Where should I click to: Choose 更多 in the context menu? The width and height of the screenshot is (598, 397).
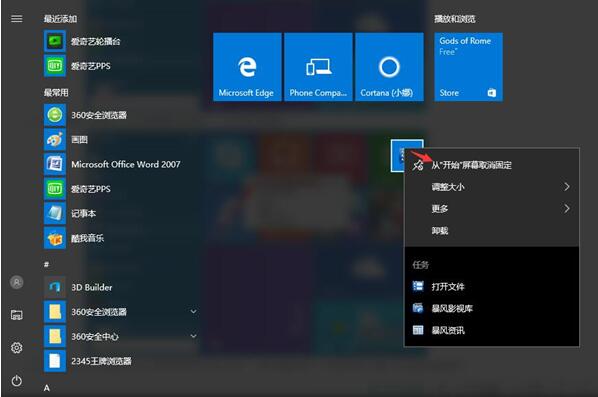click(x=492, y=209)
